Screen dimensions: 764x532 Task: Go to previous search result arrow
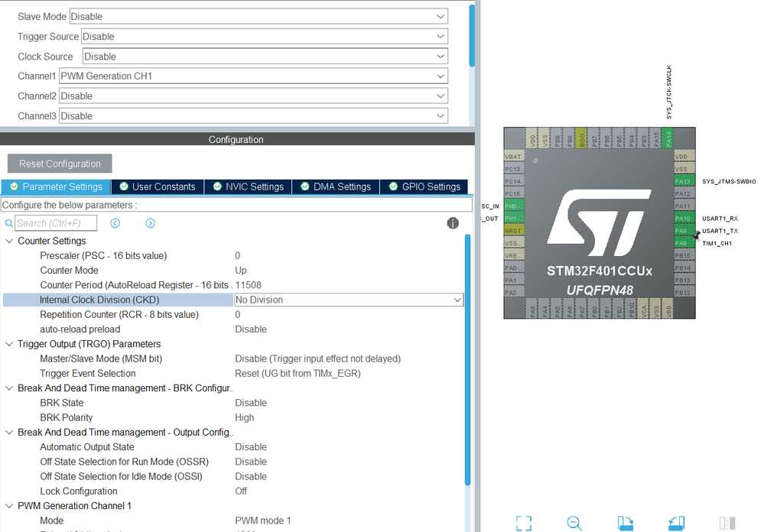[x=115, y=223]
